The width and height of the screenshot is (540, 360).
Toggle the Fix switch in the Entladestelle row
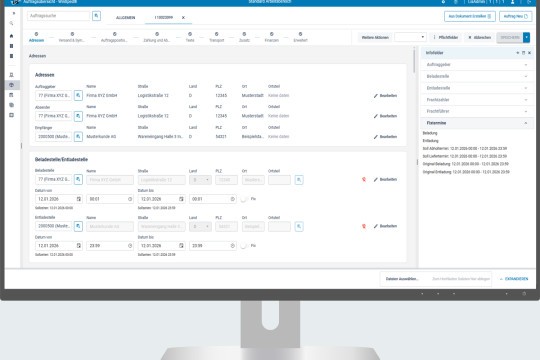[244, 246]
